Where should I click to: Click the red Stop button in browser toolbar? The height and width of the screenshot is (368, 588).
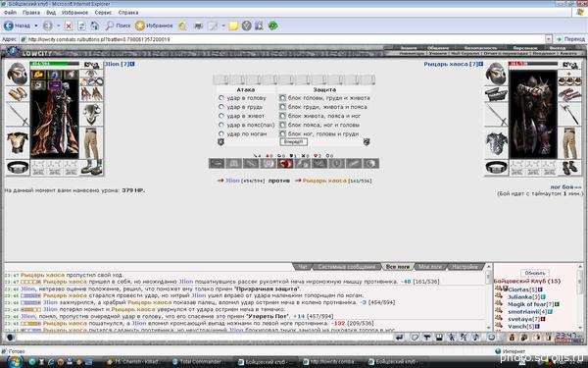69,26
